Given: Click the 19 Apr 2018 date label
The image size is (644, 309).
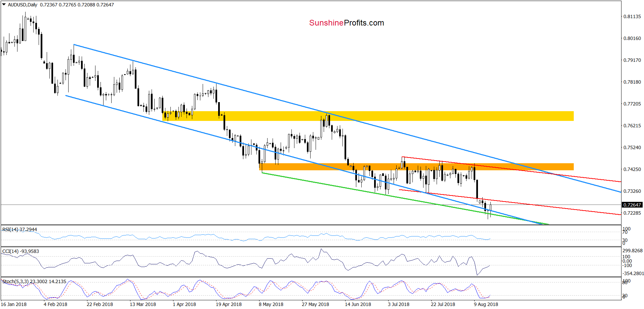Looking at the screenshot, I should click(229, 304).
